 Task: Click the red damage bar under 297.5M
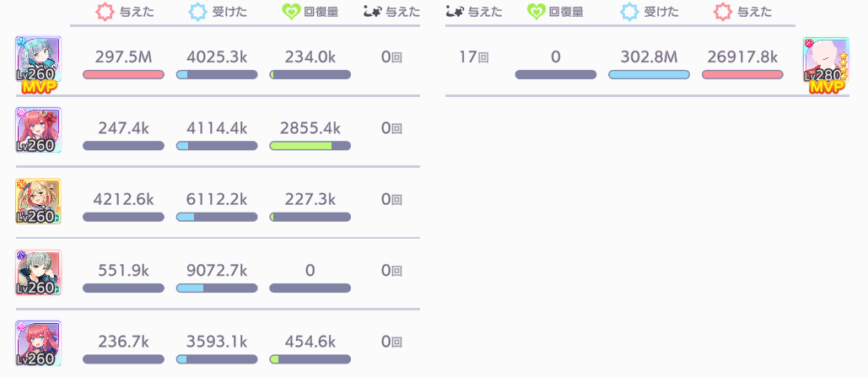pyautogui.click(x=123, y=75)
